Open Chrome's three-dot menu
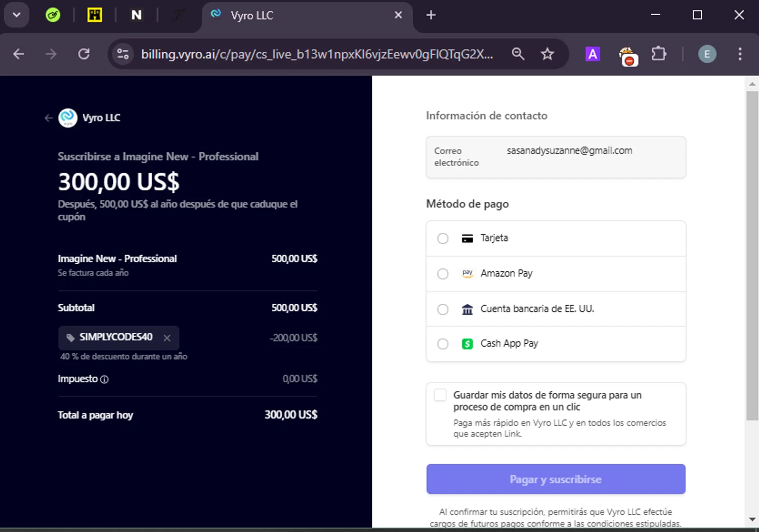 (x=740, y=54)
